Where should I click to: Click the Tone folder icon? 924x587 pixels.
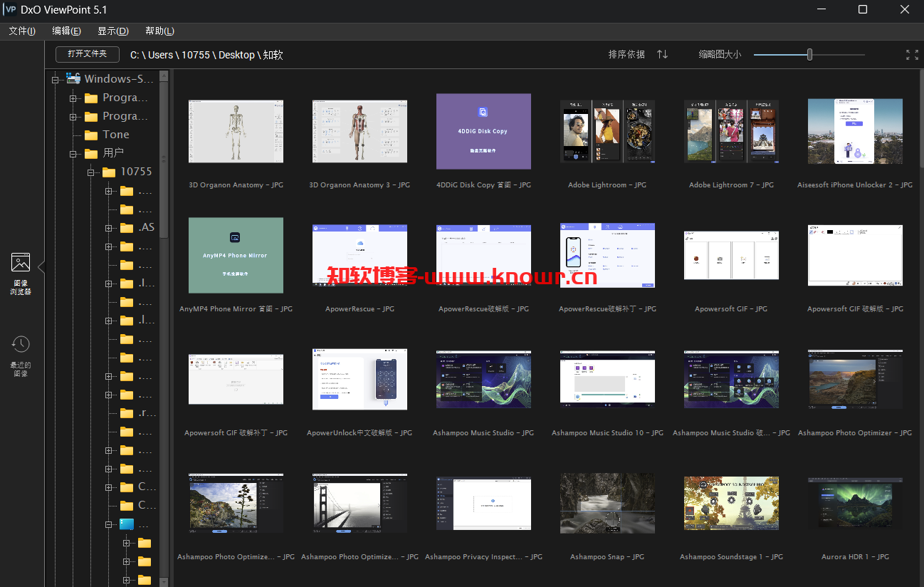coord(91,135)
